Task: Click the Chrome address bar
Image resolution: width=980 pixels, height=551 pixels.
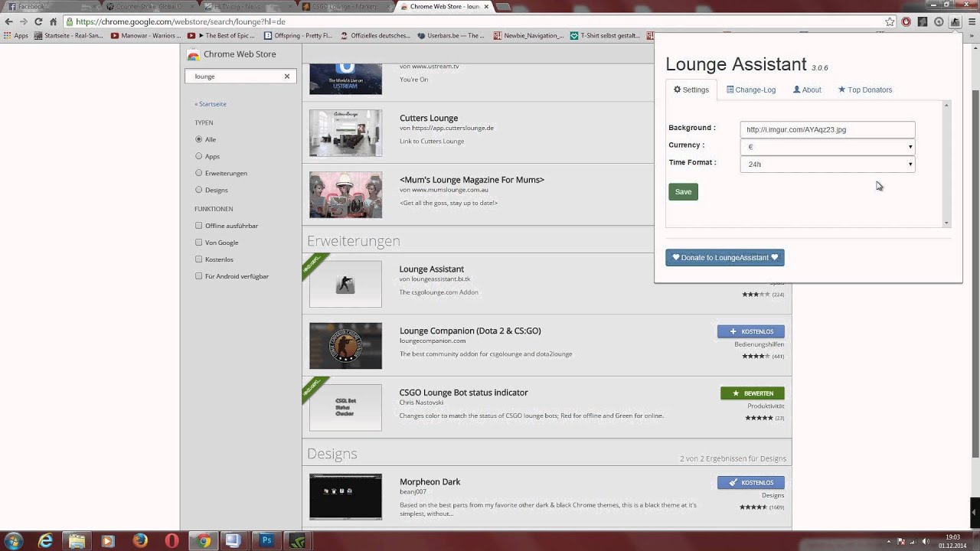Action: (475, 22)
